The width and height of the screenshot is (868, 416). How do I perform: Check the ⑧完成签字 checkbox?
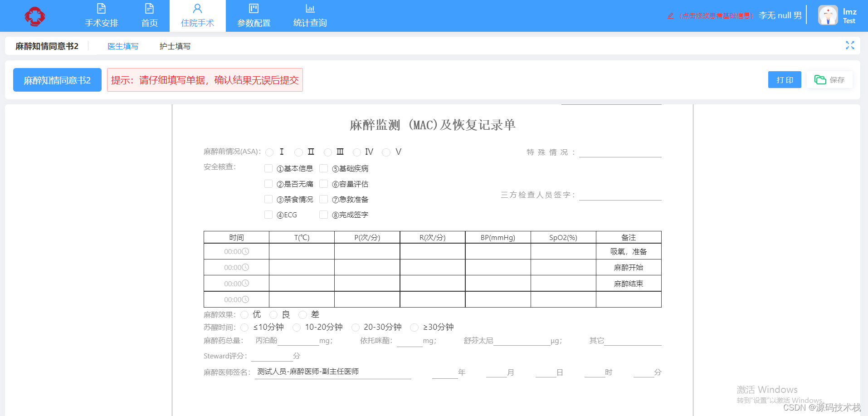point(323,215)
